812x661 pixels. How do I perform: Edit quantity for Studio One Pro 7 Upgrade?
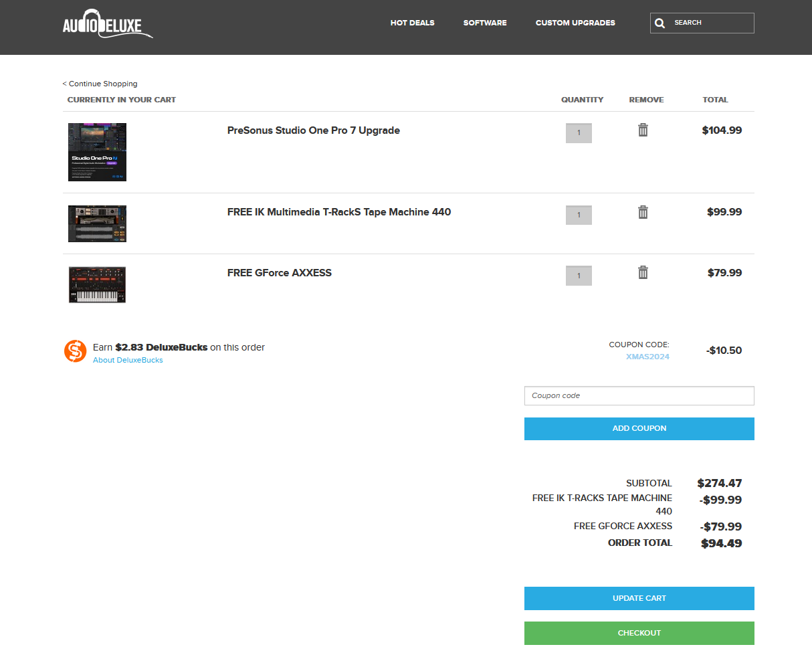pyautogui.click(x=579, y=133)
